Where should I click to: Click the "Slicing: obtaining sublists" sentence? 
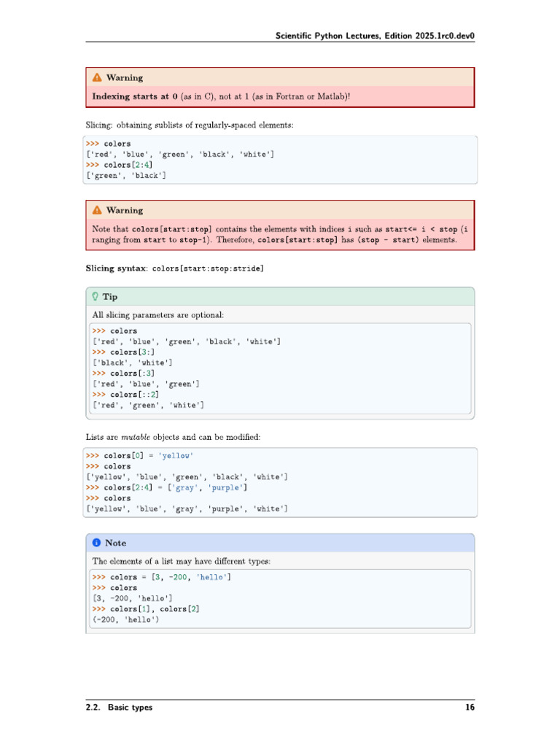click(x=190, y=125)
